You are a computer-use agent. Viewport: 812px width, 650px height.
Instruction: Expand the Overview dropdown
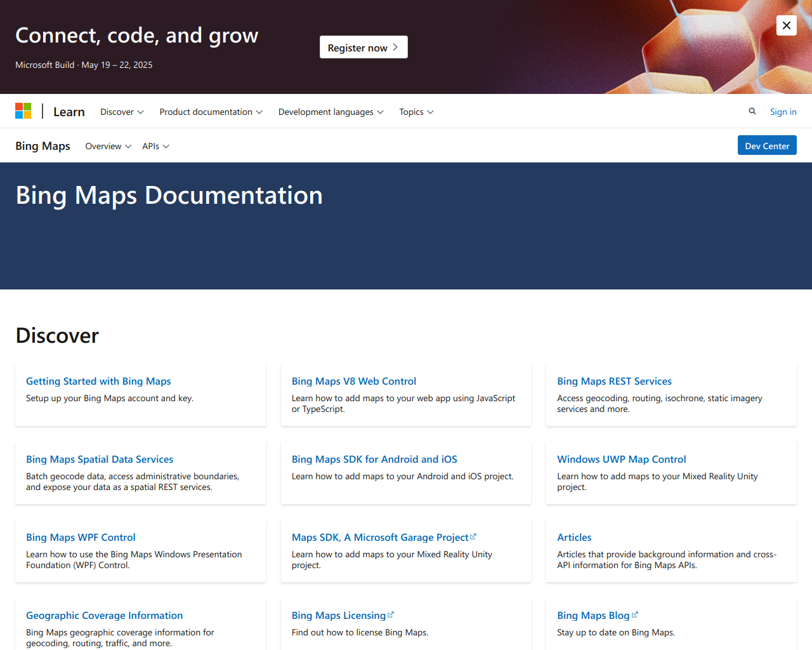(108, 146)
